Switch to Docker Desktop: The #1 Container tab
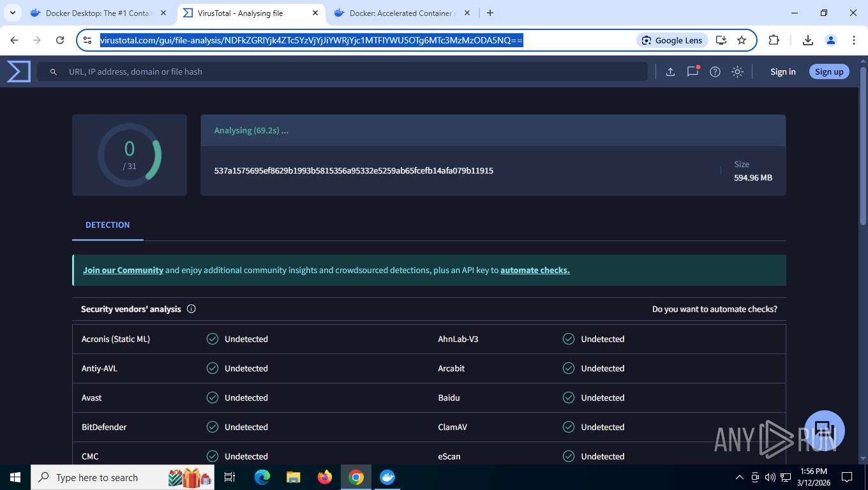Viewport: 868px width, 490px height. [99, 13]
